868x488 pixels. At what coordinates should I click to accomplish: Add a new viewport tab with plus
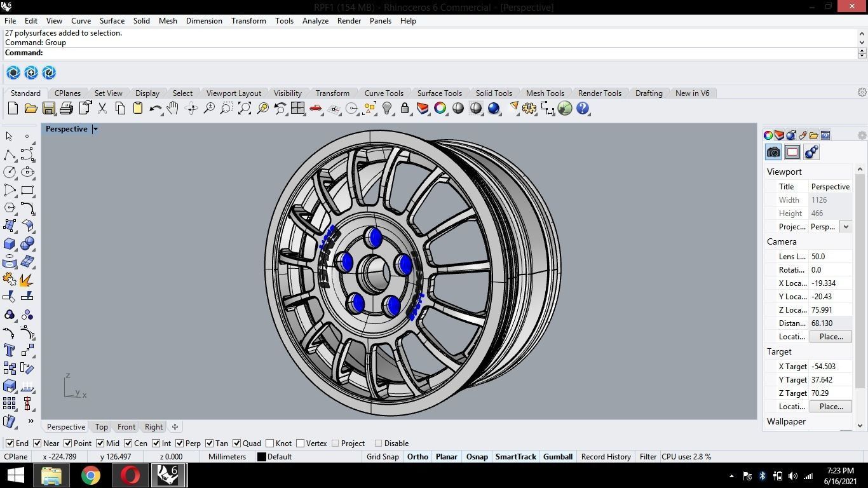[x=175, y=427]
